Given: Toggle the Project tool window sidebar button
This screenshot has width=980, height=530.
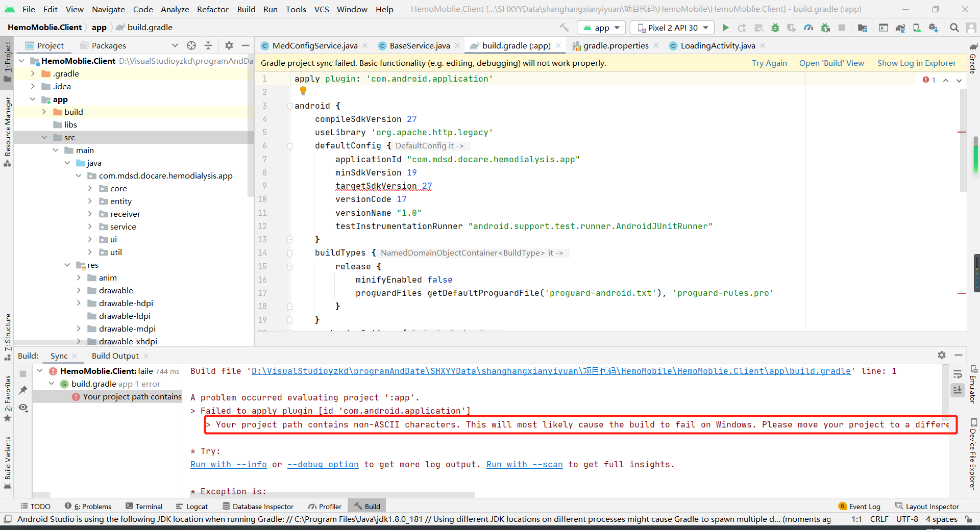Looking at the screenshot, I should tap(7, 61).
